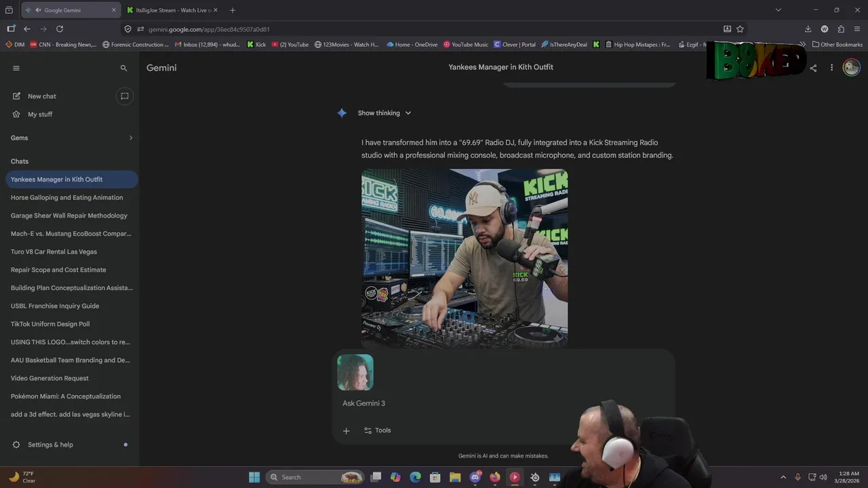Show hidden system tray icons chevron
Image resolution: width=868 pixels, height=488 pixels.
coord(783,477)
